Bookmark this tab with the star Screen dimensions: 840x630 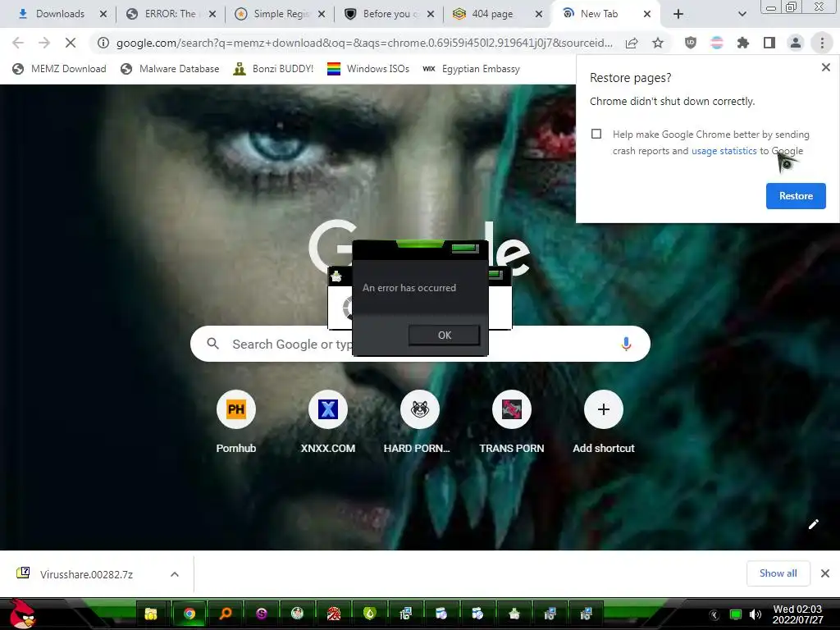pyautogui.click(x=658, y=43)
